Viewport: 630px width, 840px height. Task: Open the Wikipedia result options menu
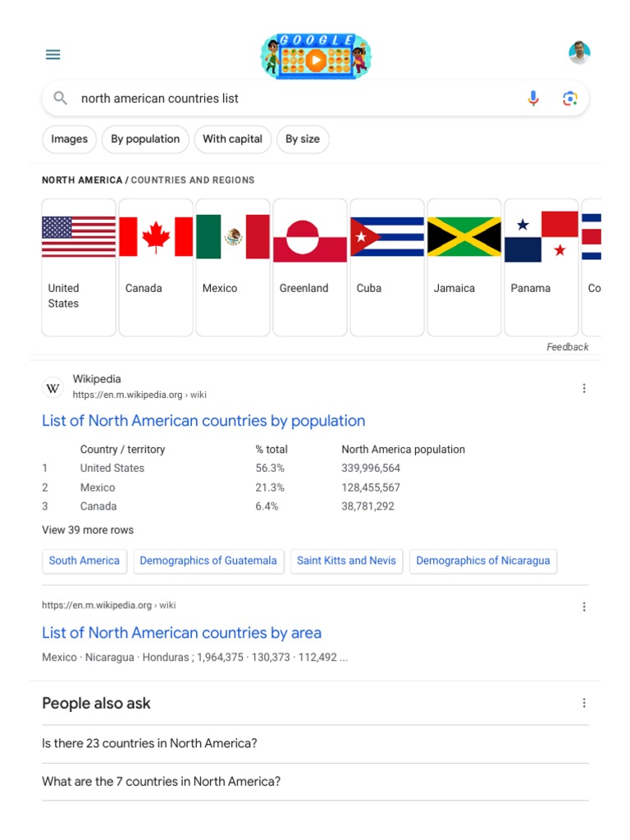[584, 388]
